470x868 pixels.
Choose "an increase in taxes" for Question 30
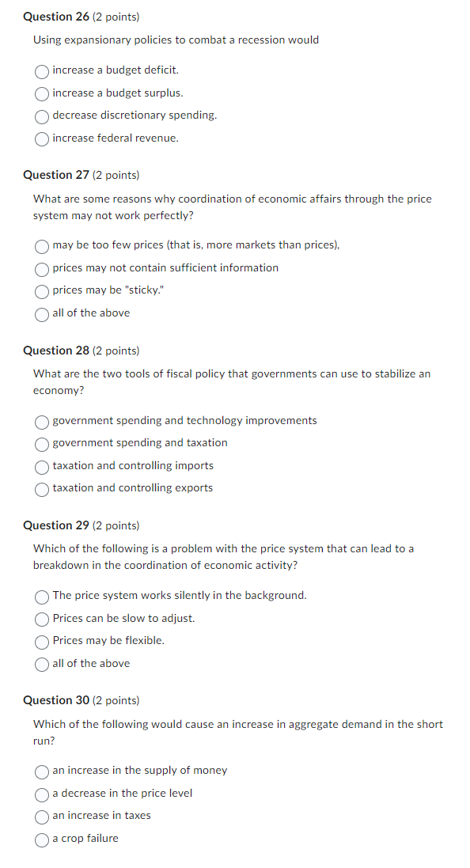(x=41, y=817)
